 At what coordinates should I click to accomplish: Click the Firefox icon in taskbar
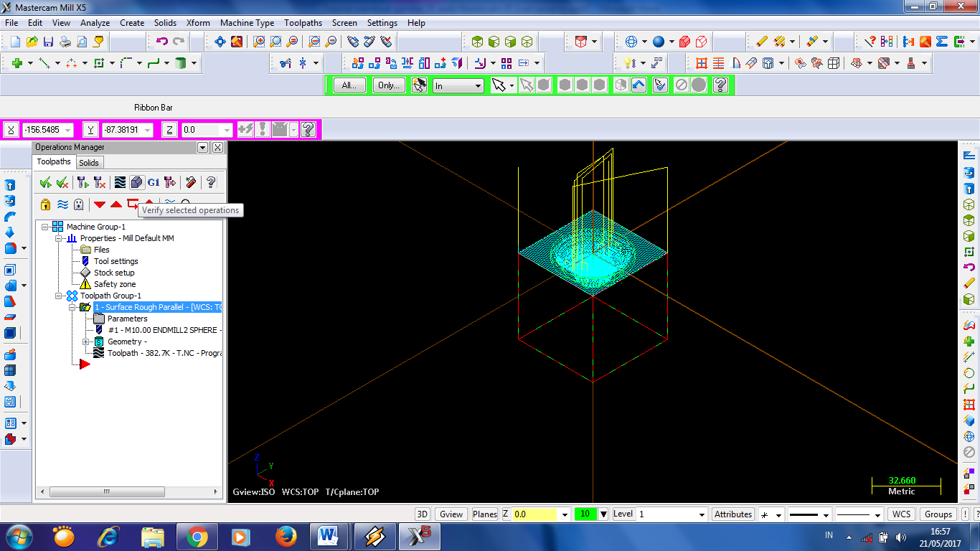click(x=286, y=536)
